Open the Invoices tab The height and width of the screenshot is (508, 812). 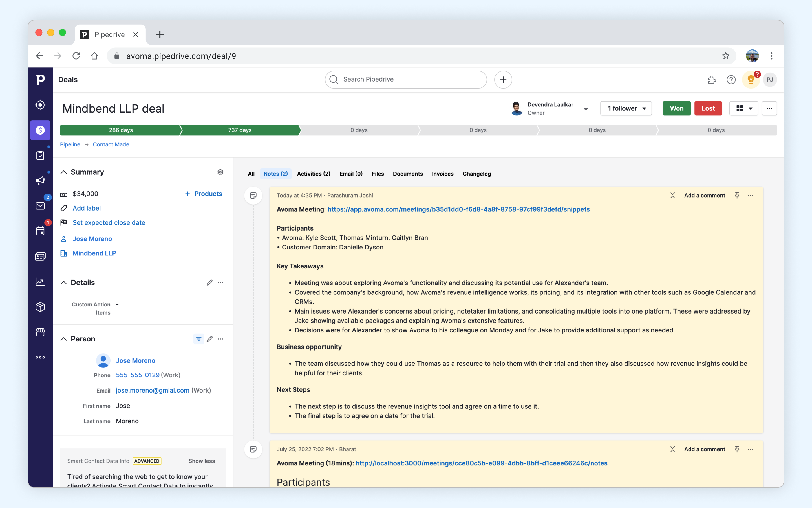coord(443,174)
